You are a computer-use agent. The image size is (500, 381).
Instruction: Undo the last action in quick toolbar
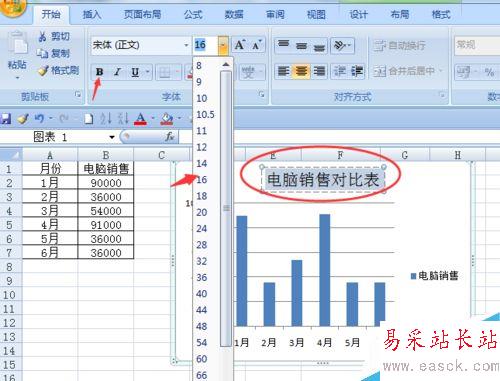[x=39, y=118]
